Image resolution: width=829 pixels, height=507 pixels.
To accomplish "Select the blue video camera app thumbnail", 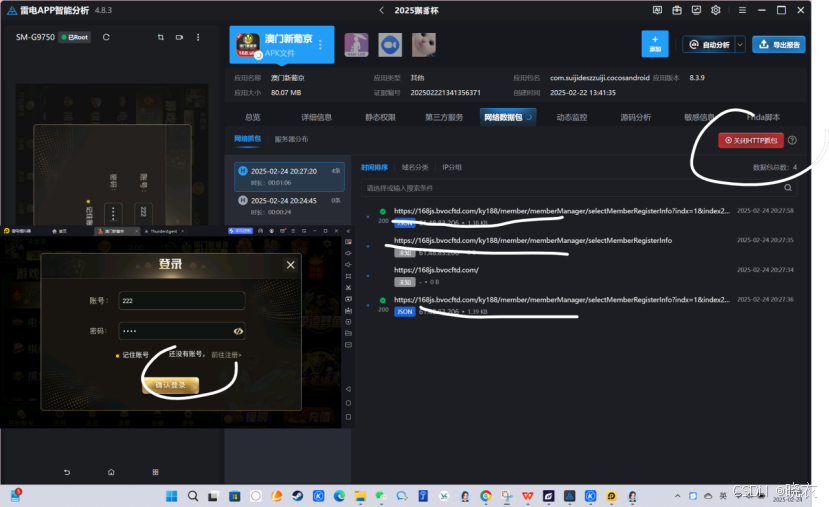I will click(390, 45).
